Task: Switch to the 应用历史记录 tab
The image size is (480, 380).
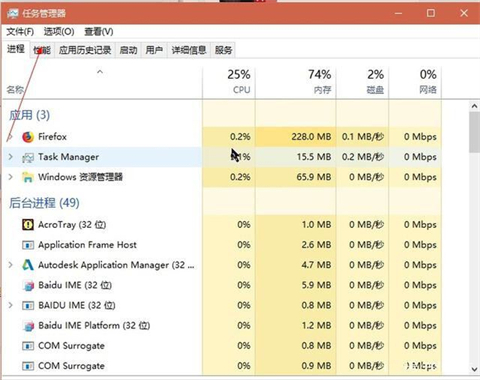Action: 85,50
